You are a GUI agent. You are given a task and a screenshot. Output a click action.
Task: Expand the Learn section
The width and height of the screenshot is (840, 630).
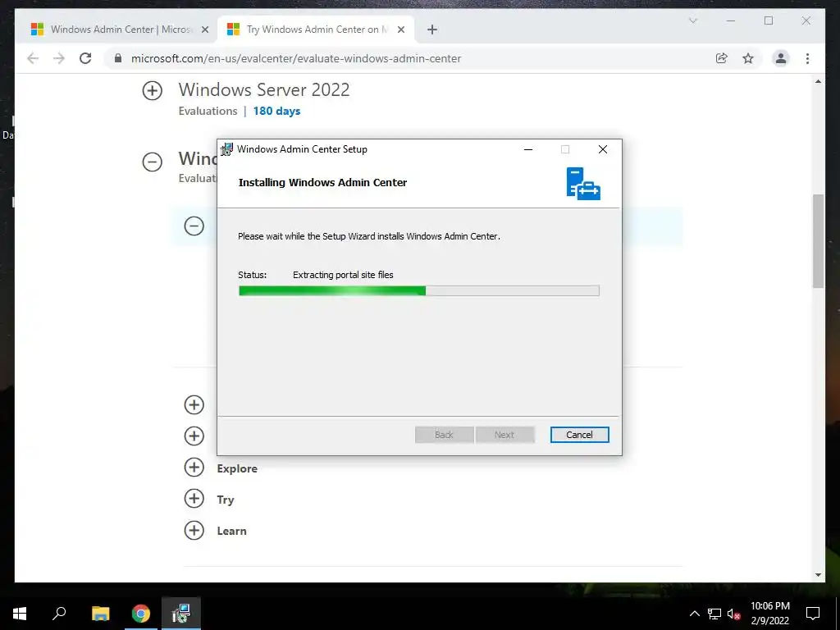[194, 531]
